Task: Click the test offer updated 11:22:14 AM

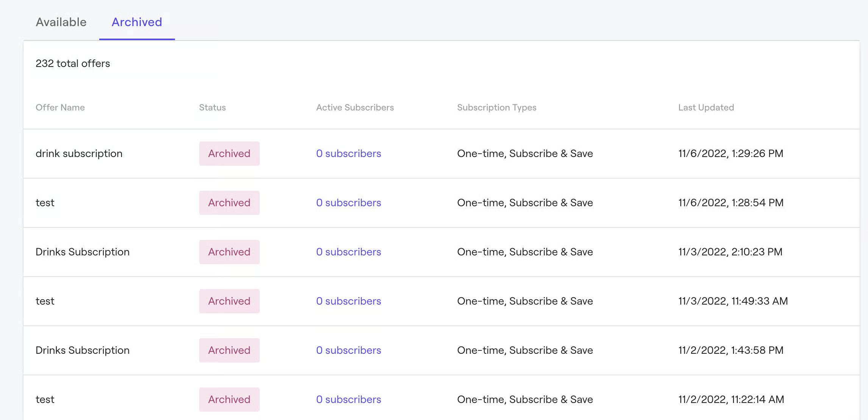Action: [45, 400]
